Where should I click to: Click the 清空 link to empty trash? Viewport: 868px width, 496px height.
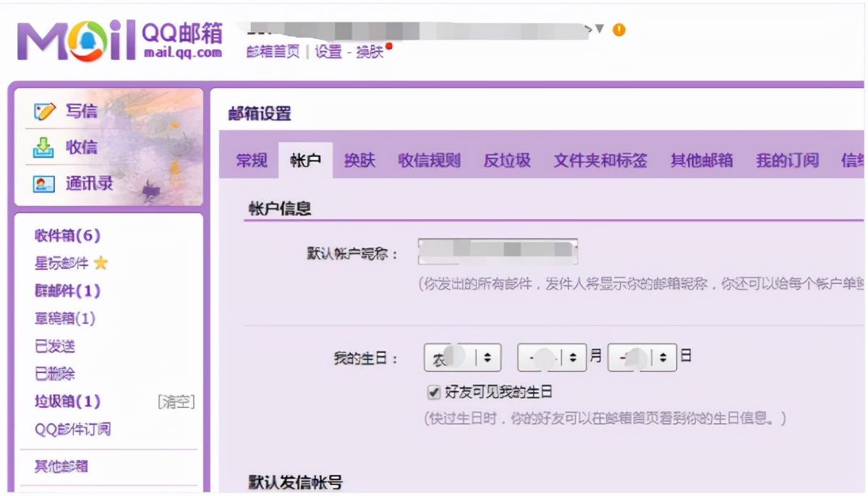pos(178,401)
